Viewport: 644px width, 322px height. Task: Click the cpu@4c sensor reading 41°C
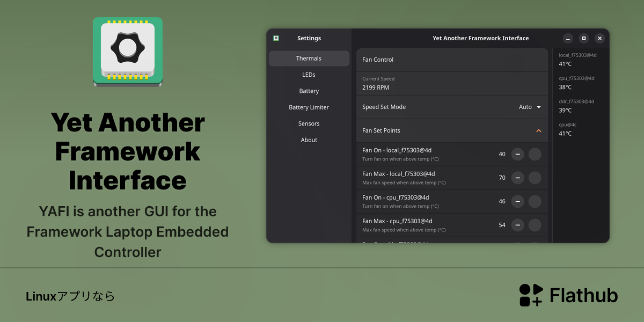click(565, 134)
